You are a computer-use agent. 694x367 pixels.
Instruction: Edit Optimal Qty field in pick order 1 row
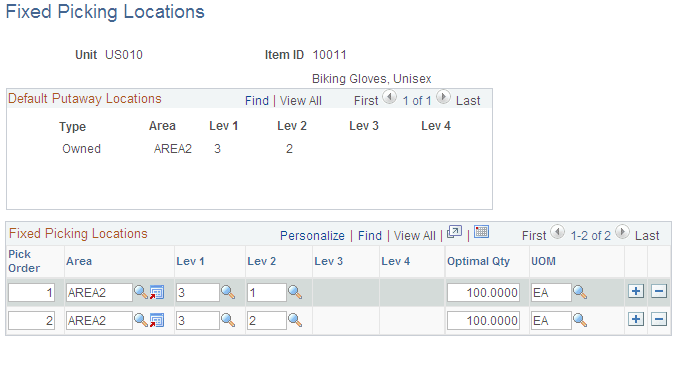(483, 293)
